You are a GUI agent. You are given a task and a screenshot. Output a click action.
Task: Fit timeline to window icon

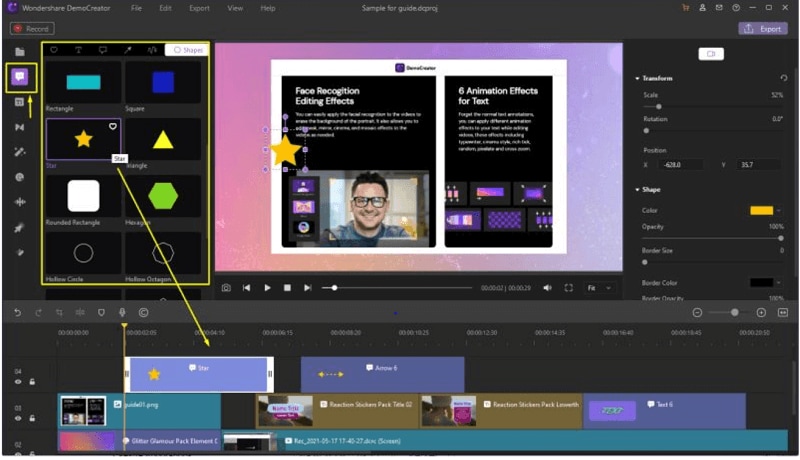coord(783,313)
